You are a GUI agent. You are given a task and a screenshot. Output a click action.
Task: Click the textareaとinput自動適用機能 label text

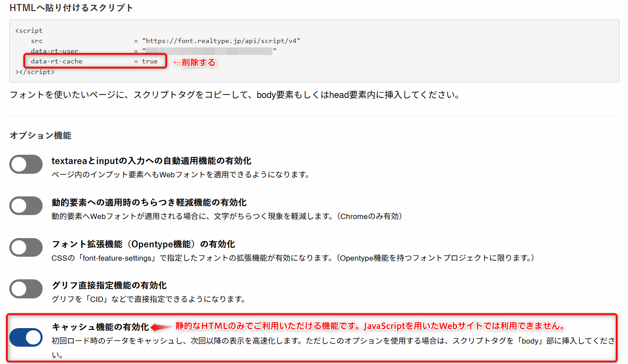151,160
